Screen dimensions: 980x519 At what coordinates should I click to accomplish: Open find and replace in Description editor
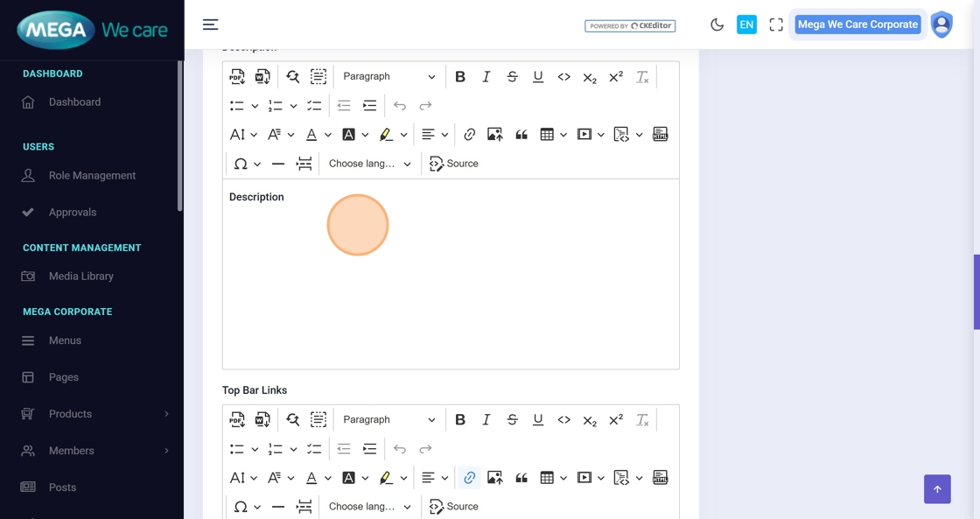coord(293,77)
